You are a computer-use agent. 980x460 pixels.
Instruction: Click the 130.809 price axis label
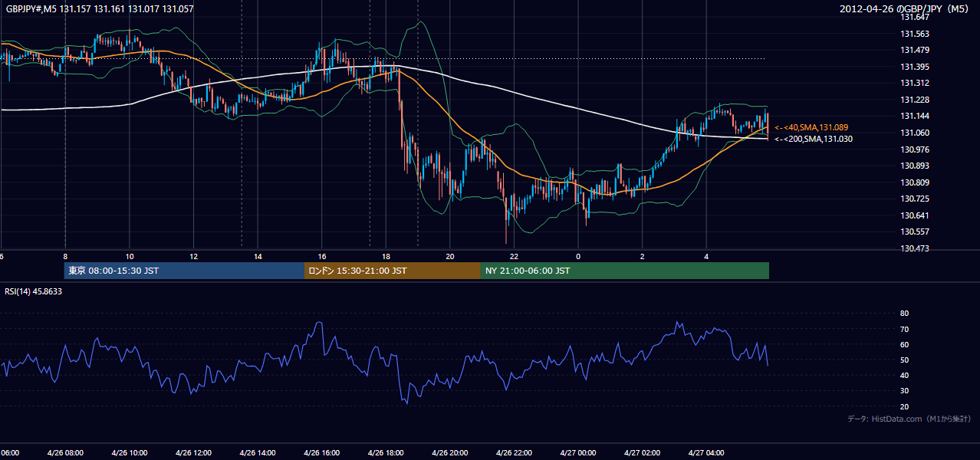tap(915, 182)
